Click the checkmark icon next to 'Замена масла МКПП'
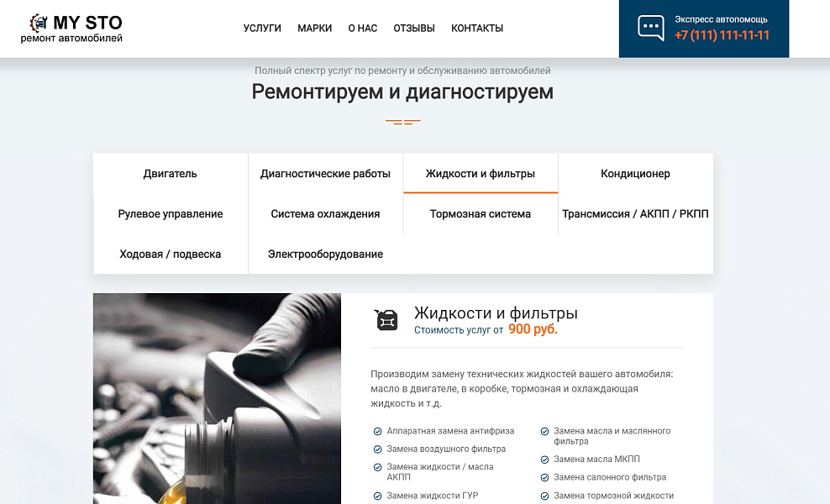 click(544, 459)
